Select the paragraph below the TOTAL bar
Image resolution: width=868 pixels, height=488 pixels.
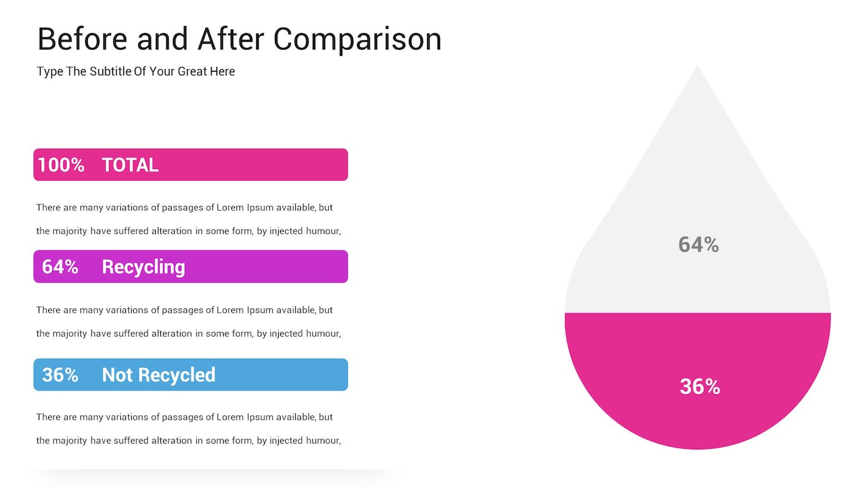188,219
